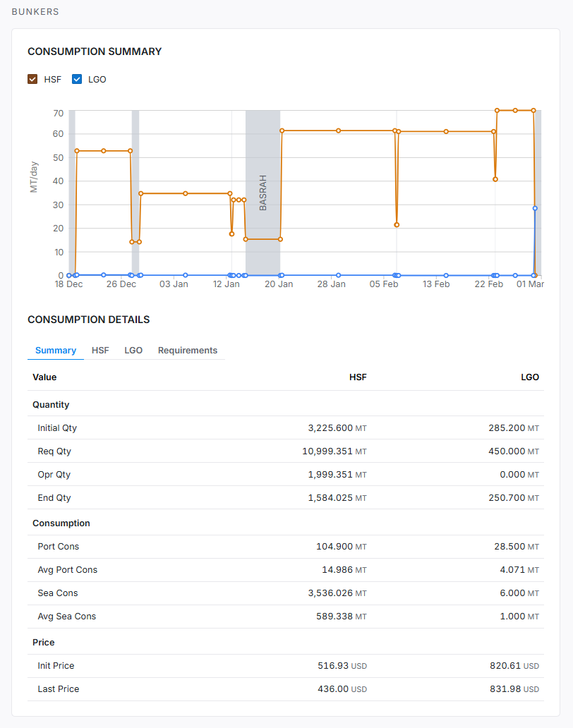Uncheck the HSF series checkbox
This screenshot has width=573, height=728.
(x=32, y=79)
